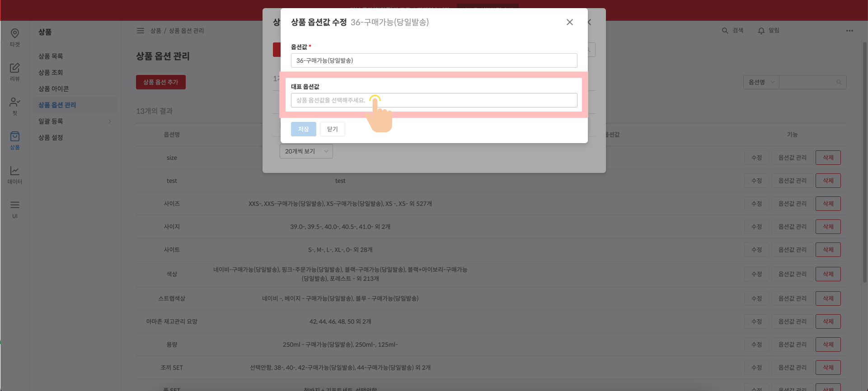Screen dimensions: 868x391
Task: Open 상품 목록 menu item
Action: coord(51,56)
